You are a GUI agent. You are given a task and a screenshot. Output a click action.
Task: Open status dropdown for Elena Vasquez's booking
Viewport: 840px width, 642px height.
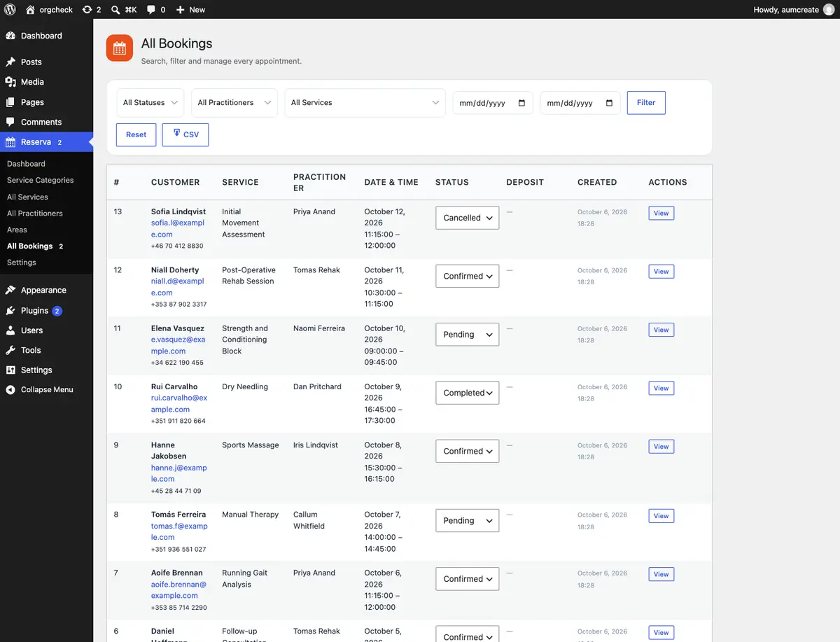(468, 335)
